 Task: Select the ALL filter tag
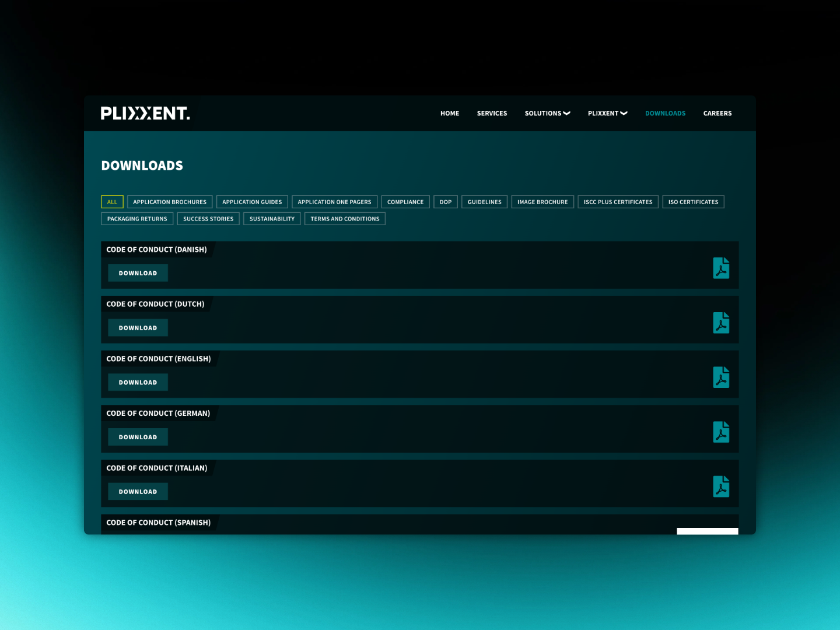tap(112, 202)
